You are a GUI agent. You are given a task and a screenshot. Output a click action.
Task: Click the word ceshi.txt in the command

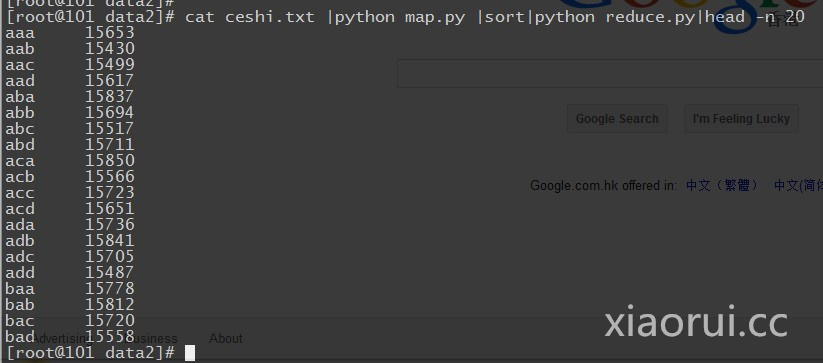pyautogui.click(x=270, y=17)
